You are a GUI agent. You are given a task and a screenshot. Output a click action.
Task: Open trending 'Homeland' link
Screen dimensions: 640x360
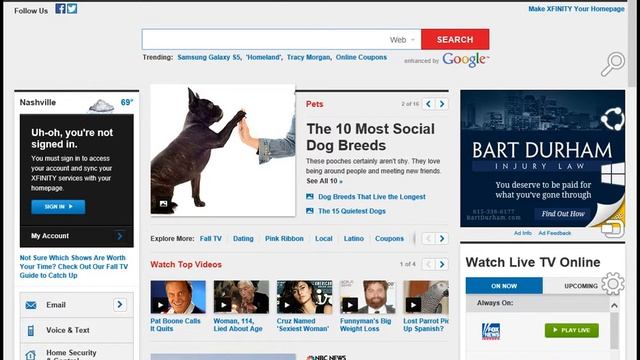[x=264, y=57]
